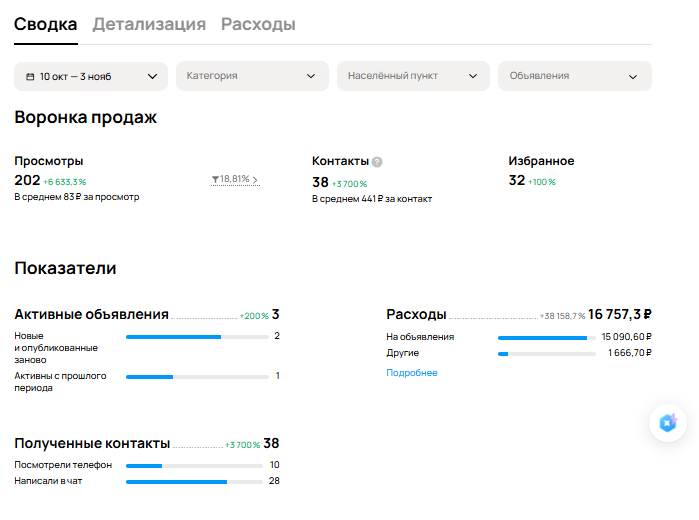Viewport: 699px width, 520px height.
Task: Expand the Объявления filter dropdown
Action: tap(574, 76)
